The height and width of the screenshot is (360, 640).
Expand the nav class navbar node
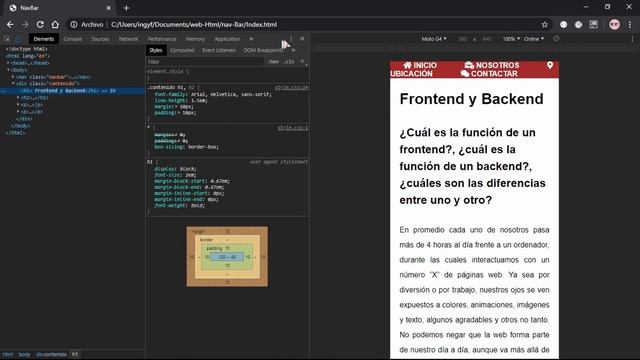pyautogui.click(x=13, y=77)
